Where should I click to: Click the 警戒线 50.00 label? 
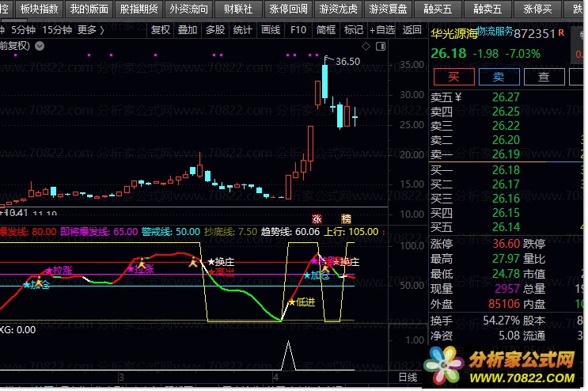(x=171, y=232)
